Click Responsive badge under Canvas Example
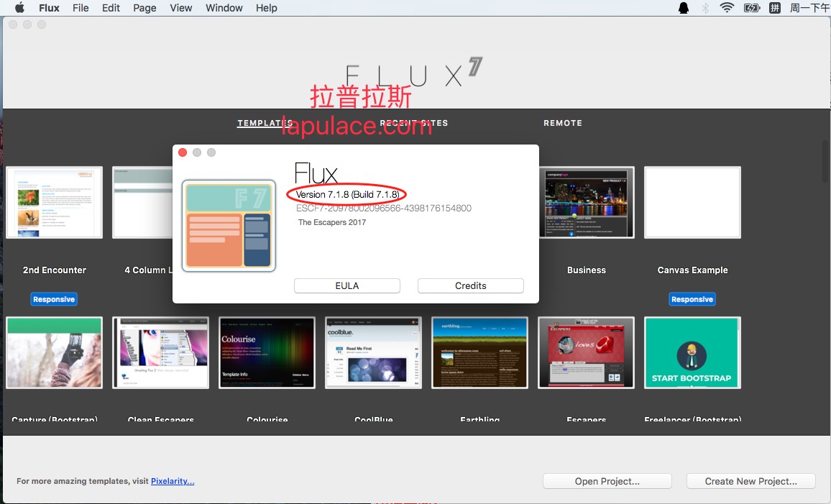 (692, 299)
